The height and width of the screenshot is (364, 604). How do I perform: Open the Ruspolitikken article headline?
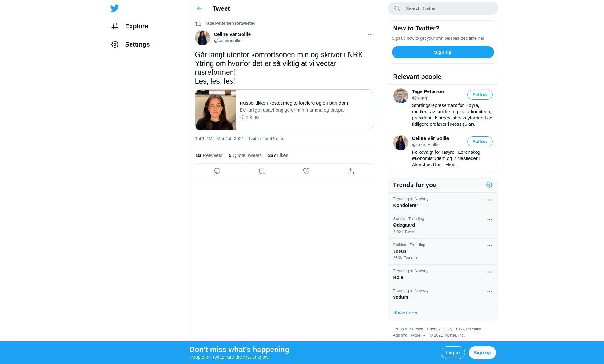coord(294,103)
